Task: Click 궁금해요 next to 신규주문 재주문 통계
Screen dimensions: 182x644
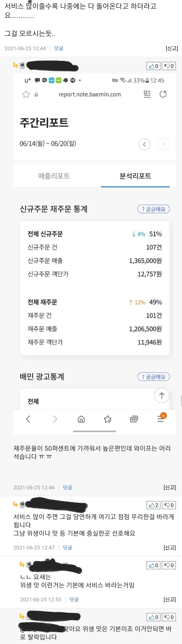Action: [154, 209]
